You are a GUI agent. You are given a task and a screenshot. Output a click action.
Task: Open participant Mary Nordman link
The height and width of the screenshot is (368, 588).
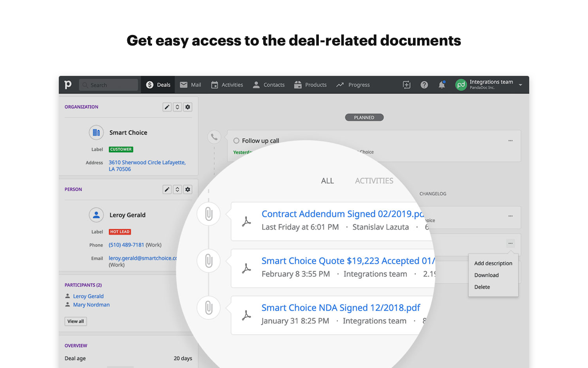coord(91,305)
